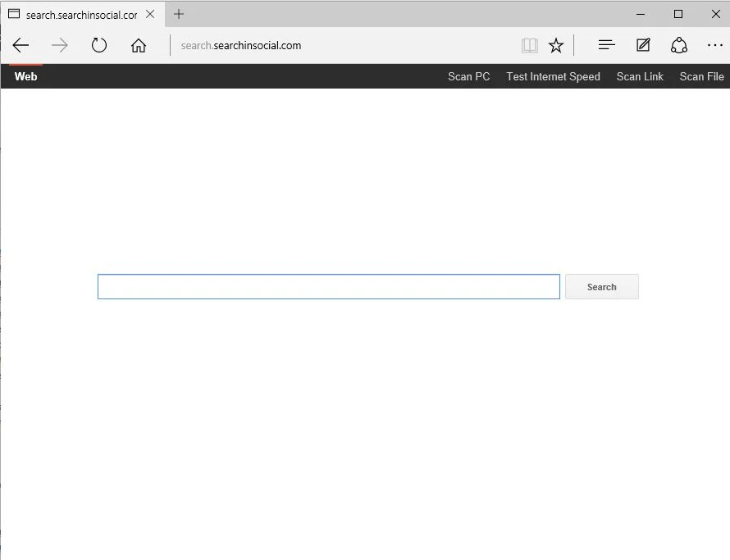Viewport: 730px width, 560px height.
Task: Click the forward navigation arrow
Action: click(60, 46)
